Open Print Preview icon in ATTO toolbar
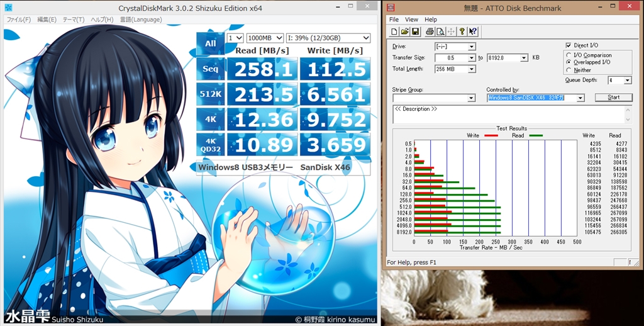The height and width of the screenshot is (326, 644). coord(440,31)
